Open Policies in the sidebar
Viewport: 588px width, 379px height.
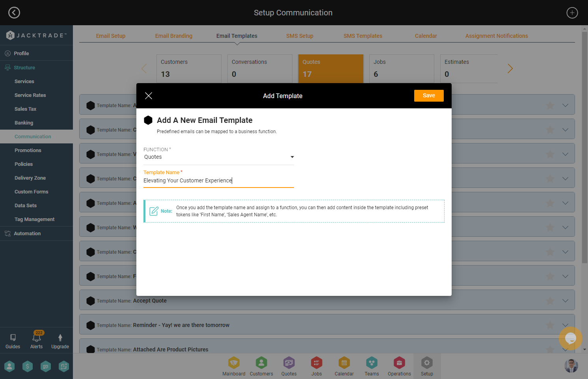(x=24, y=164)
